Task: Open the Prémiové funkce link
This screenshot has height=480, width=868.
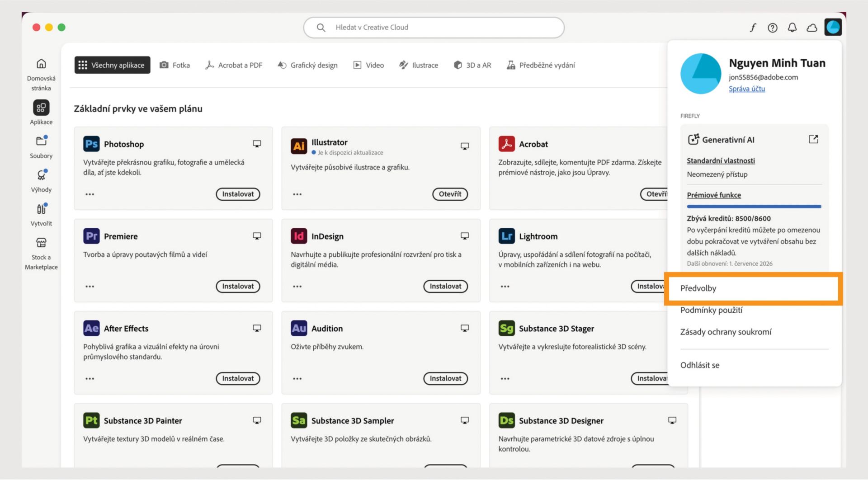Action: 714,195
